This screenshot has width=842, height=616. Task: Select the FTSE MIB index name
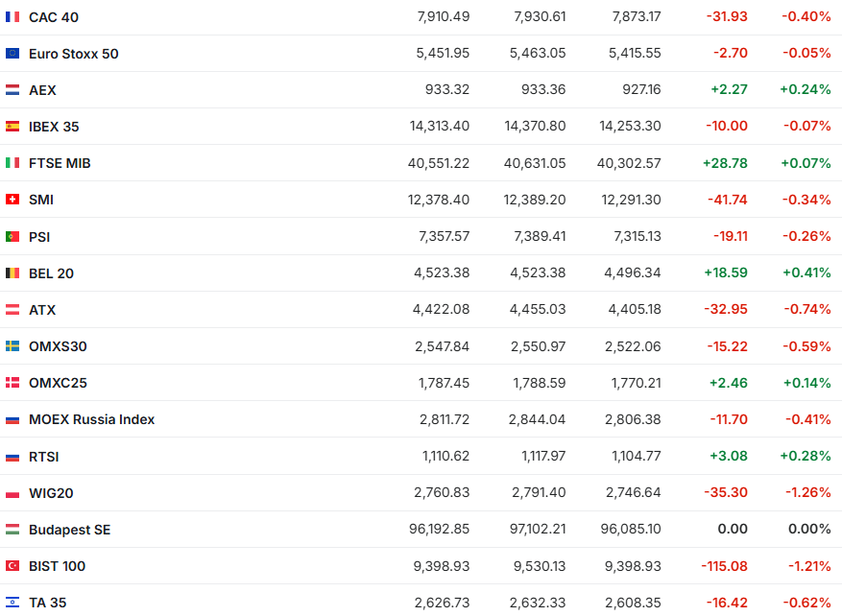point(60,163)
